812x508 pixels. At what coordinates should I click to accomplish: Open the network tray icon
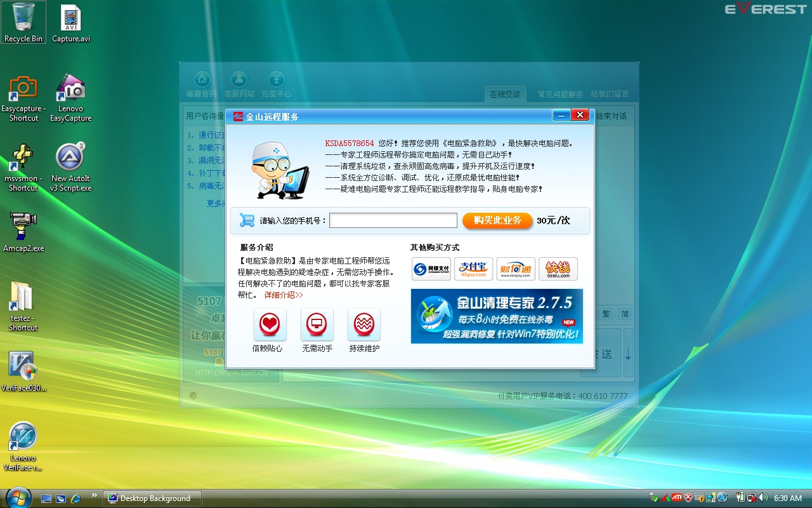(752, 498)
